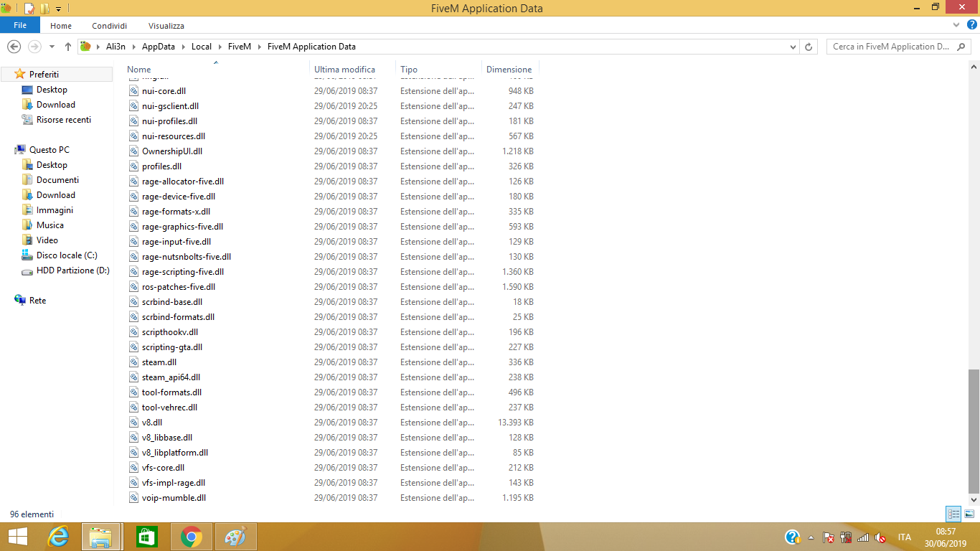
Task: Expand the AppData breadcrumb chevron
Action: [x=183, y=47]
